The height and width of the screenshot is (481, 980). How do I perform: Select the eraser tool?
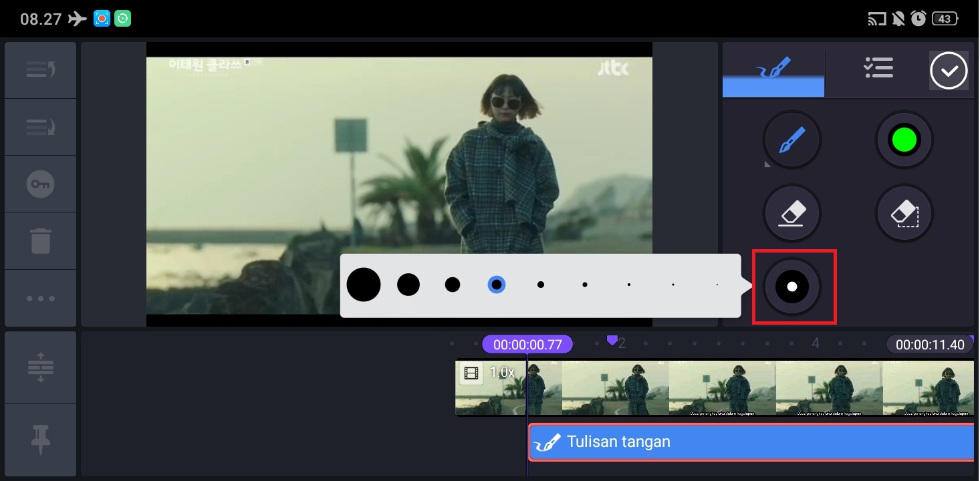[792, 214]
